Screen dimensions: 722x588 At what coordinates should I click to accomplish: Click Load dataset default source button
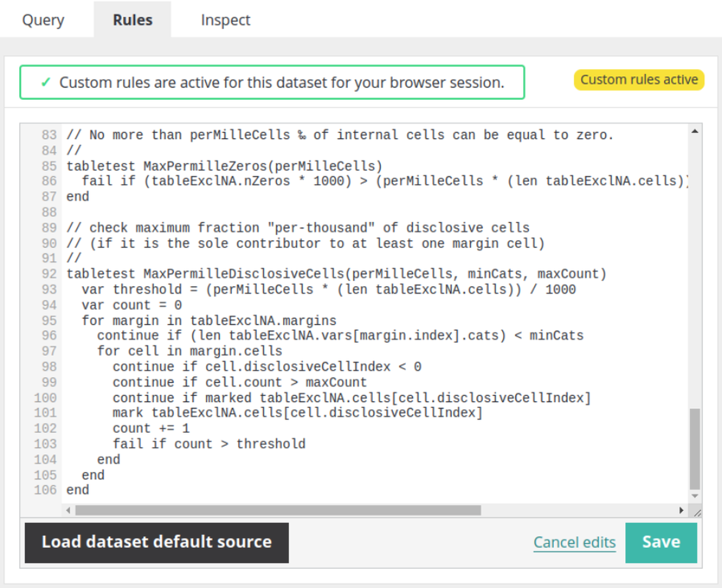click(157, 543)
